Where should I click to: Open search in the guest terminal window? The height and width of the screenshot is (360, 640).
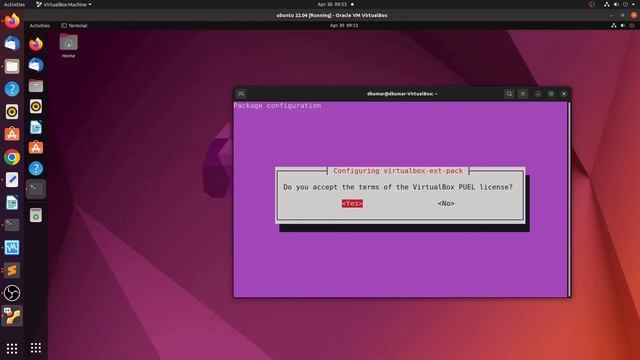coord(509,94)
